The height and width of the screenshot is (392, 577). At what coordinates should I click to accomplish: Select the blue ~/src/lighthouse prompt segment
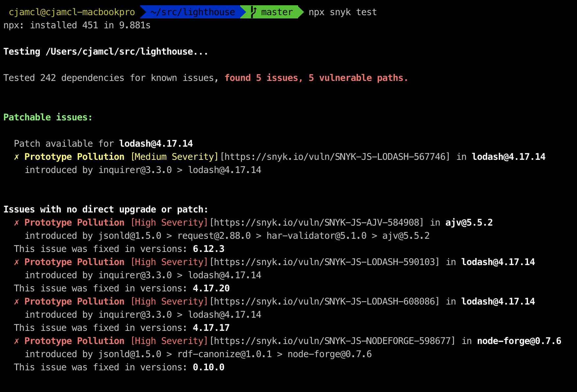[x=192, y=12]
